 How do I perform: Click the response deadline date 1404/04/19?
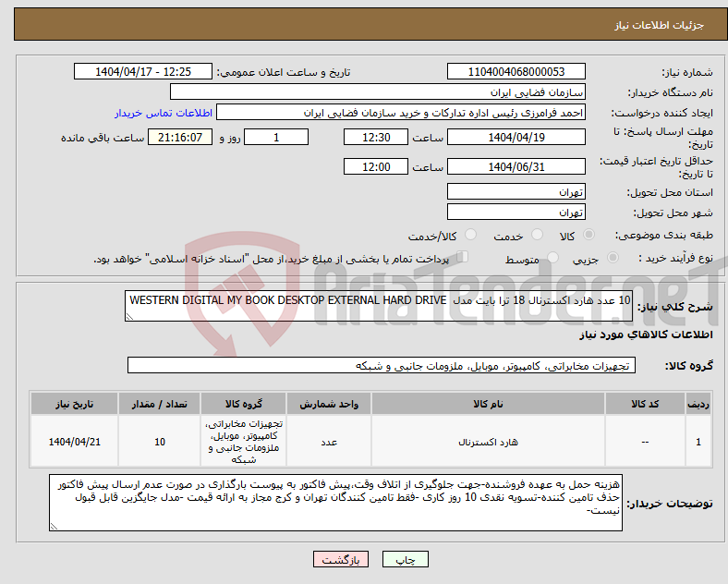(x=516, y=137)
